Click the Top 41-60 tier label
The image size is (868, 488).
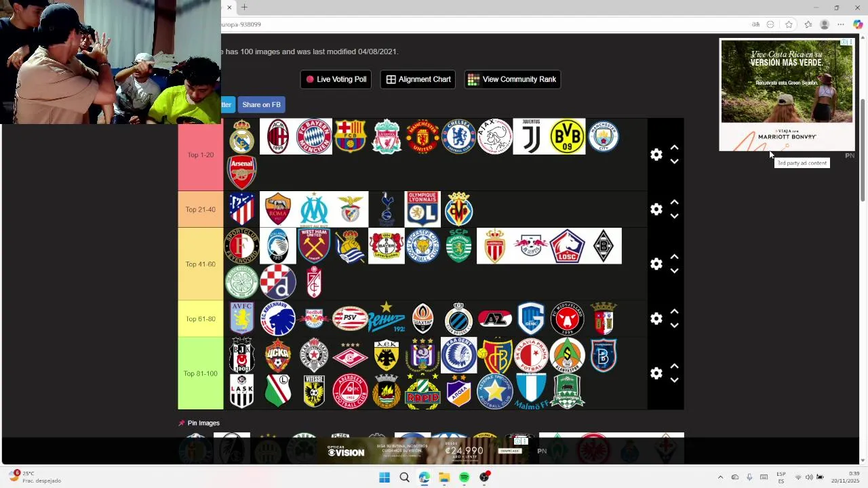coord(200,264)
